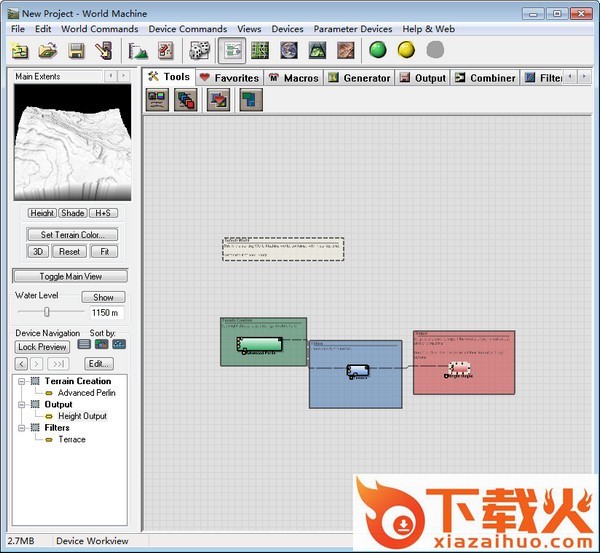Switch to Layout view icon
The height and width of the screenshot is (553, 600).
click(260, 50)
